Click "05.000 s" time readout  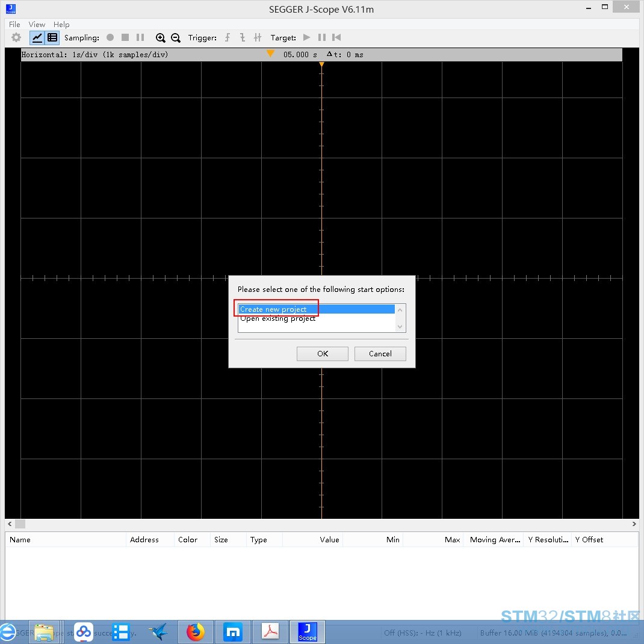300,55
